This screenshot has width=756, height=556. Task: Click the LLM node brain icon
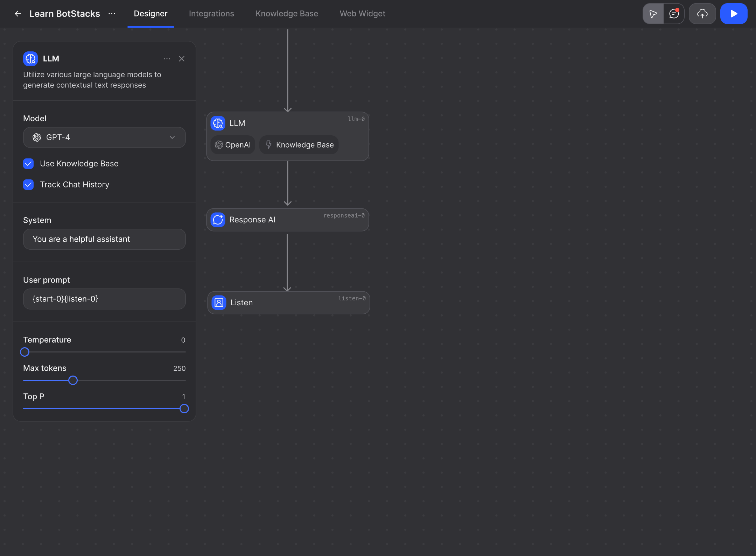(218, 123)
